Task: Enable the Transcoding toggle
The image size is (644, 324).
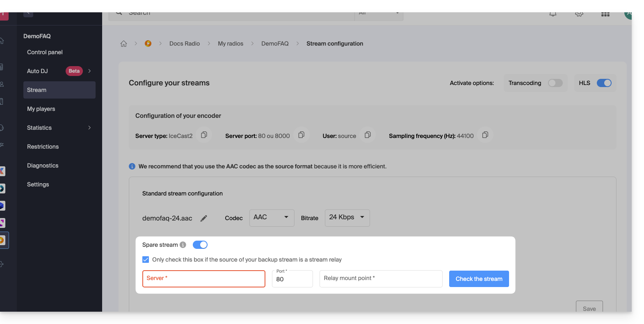Action: tap(555, 83)
